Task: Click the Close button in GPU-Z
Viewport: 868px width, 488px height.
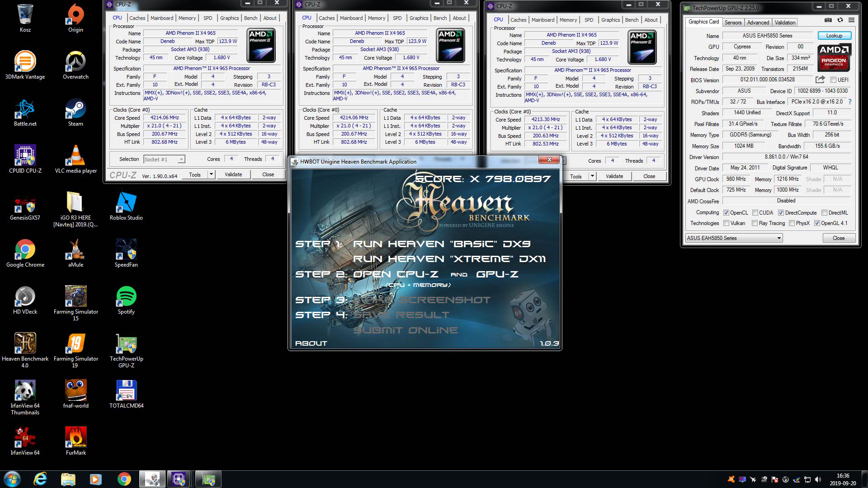Action: tap(839, 238)
